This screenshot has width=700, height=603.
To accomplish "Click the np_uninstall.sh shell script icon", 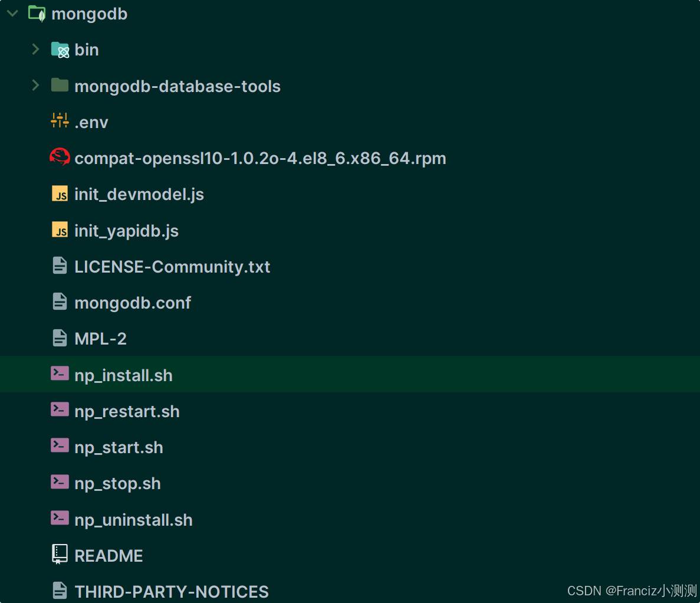I will click(60, 518).
